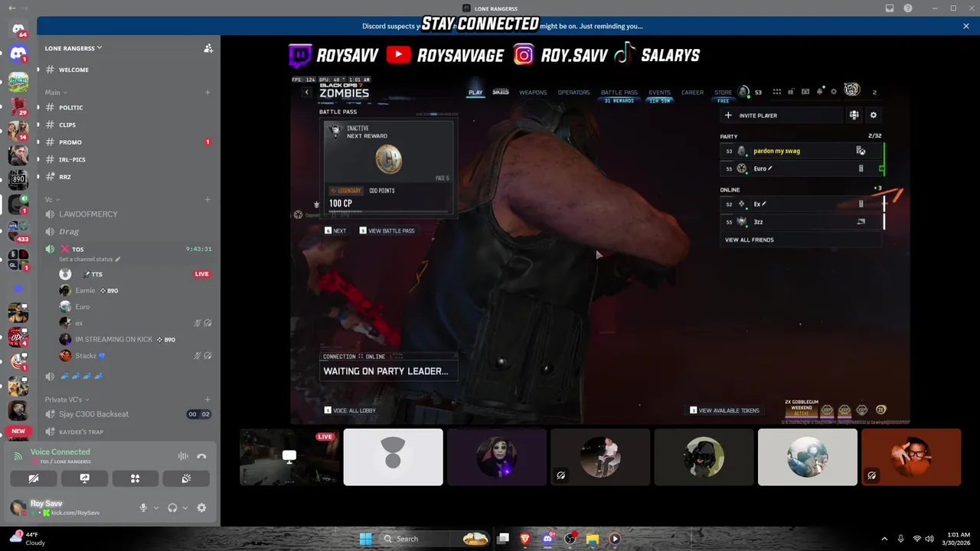The height and width of the screenshot is (551, 980).
Task: Open headphones output options chevron
Action: (185, 507)
